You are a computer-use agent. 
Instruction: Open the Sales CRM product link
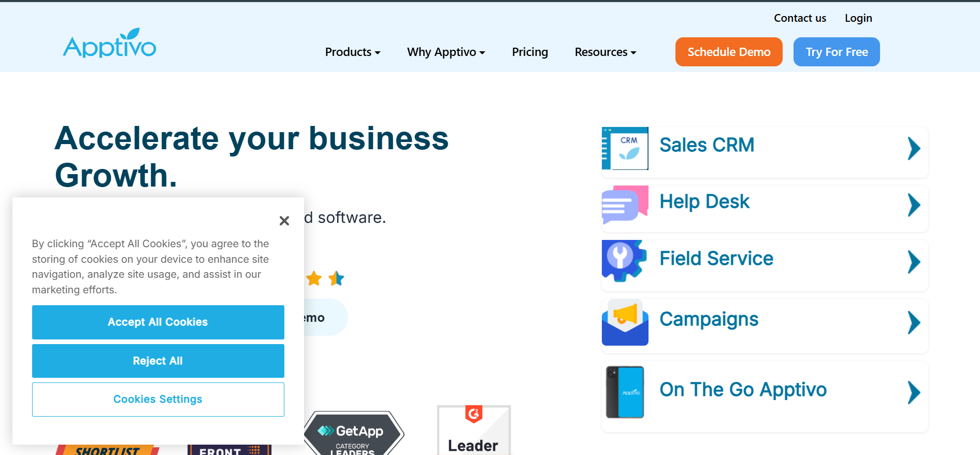click(x=707, y=145)
